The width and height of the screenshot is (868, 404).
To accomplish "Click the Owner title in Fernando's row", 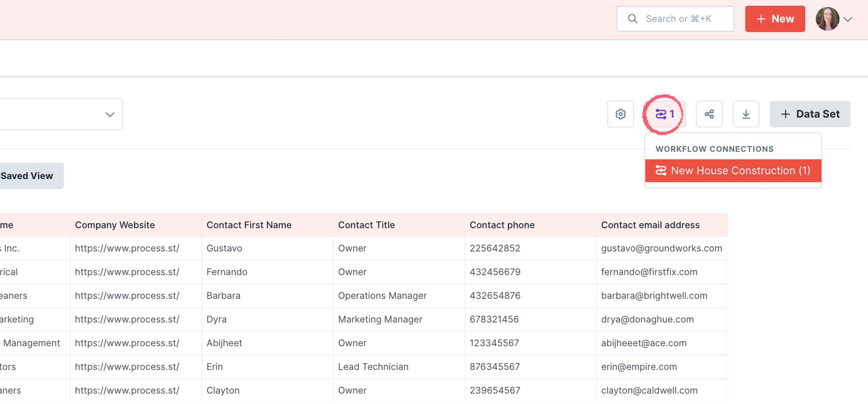I will (352, 272).
